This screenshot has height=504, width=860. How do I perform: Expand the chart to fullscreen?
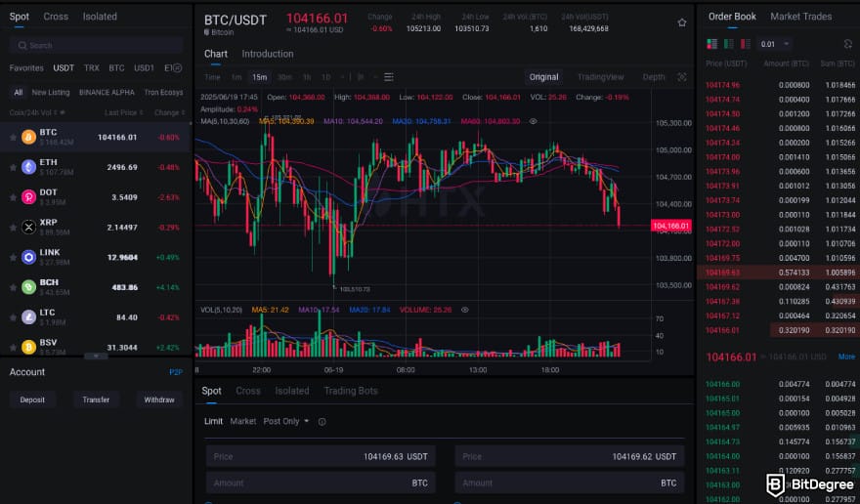point(682,77)
